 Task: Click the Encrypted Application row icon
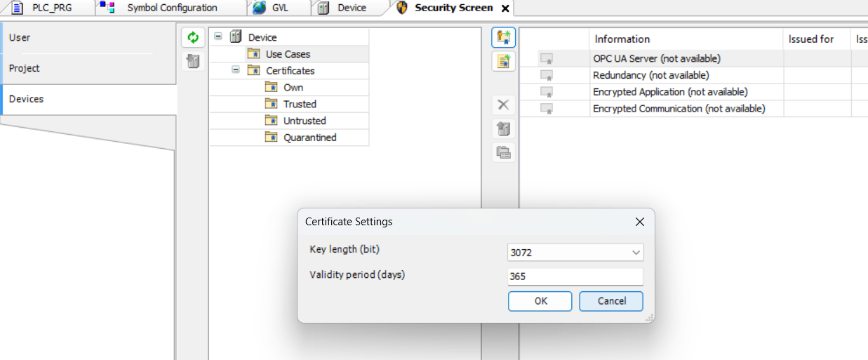pyautogui.click(x=547, y=92)
